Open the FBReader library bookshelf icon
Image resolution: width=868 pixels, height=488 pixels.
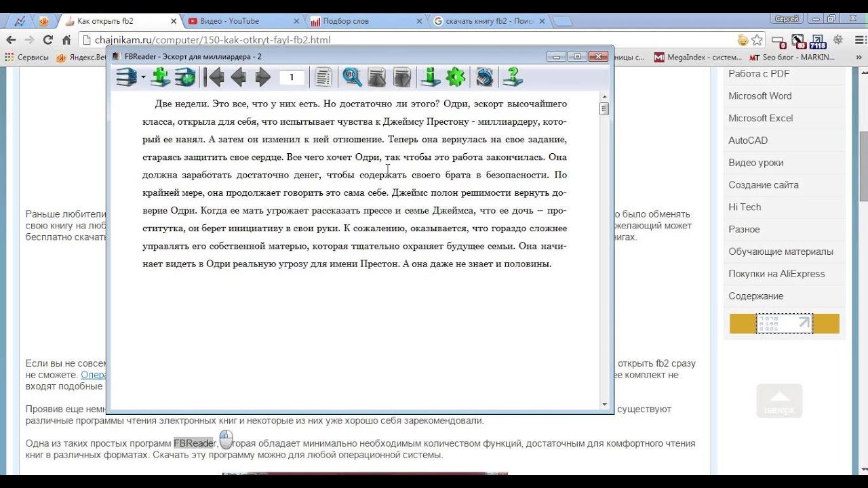point(126,77)
